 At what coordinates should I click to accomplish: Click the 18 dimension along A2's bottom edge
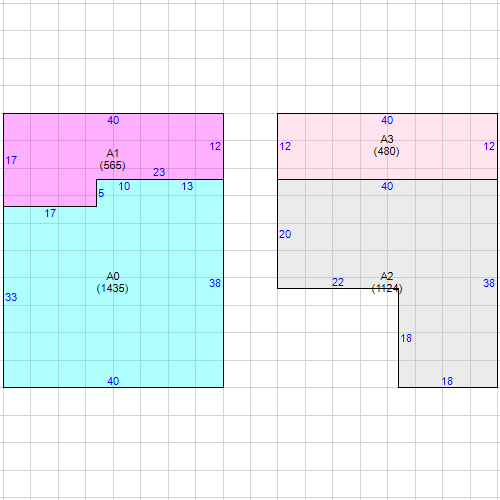point(447,381)
